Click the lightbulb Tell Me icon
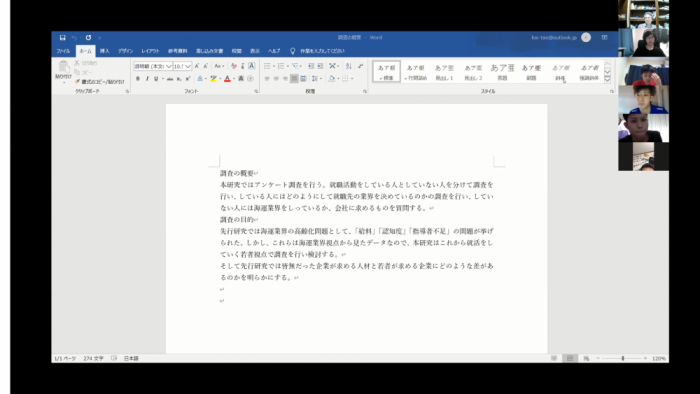This screenshot has height=394, width=700. tap(292, 51)
